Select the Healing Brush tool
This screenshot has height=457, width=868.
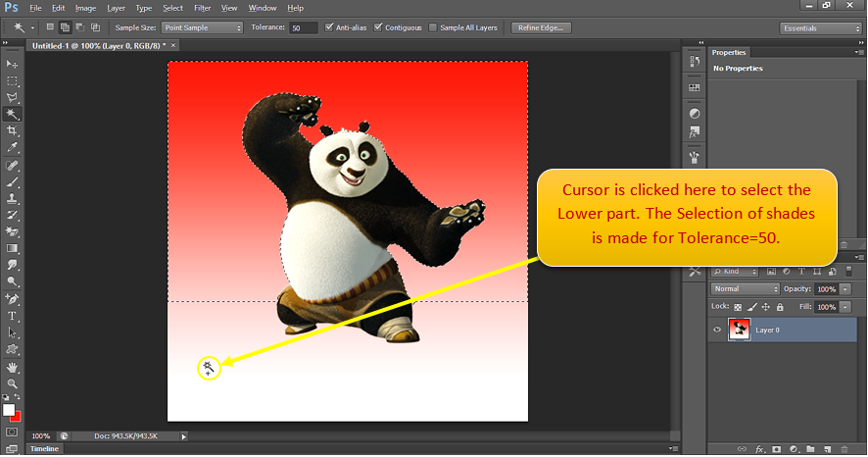12,166
